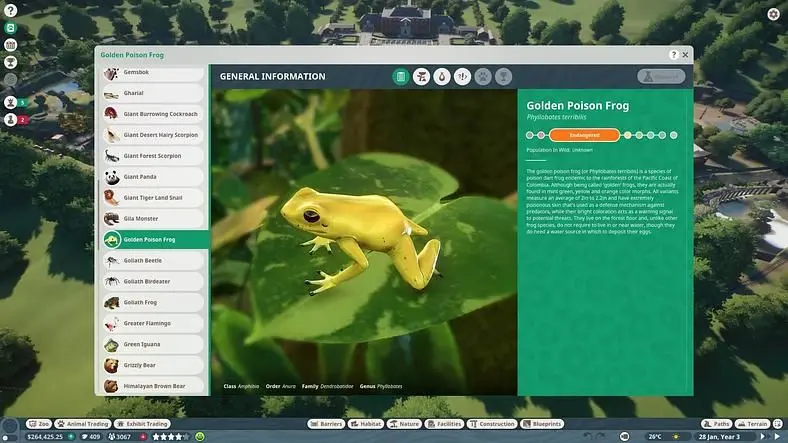This screenshot has width=788, height=443.
Task: Toggle the camera mode icon in bottom bar
Action: tap(625, 436)
